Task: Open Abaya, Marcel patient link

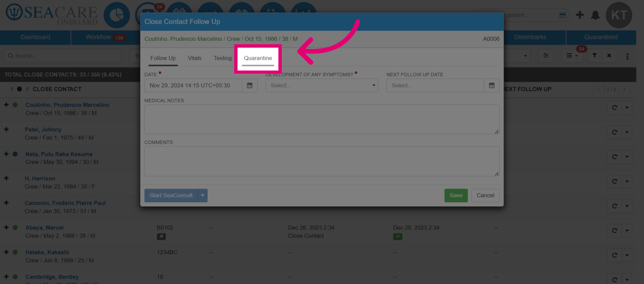Action: (x=44, y=227)
